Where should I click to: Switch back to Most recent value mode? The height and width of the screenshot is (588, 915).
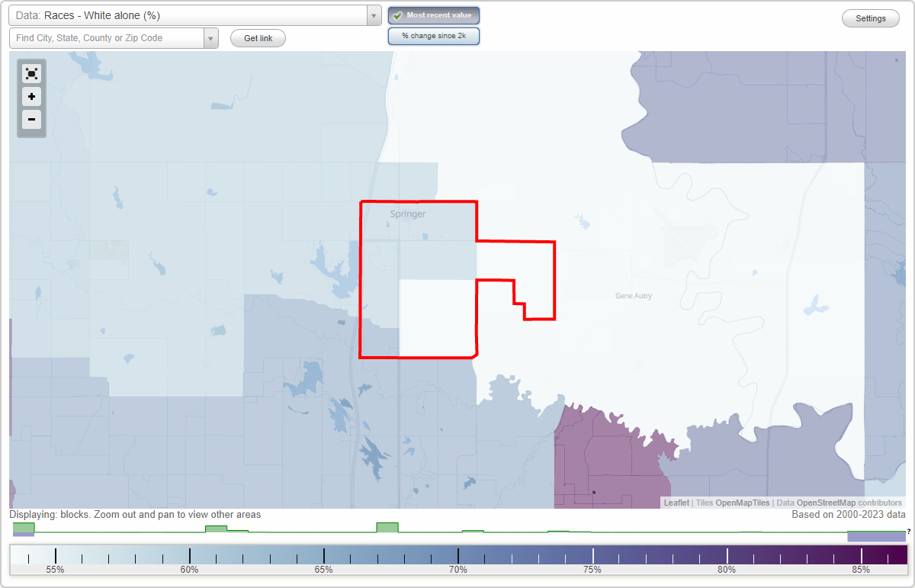(434, 14)
